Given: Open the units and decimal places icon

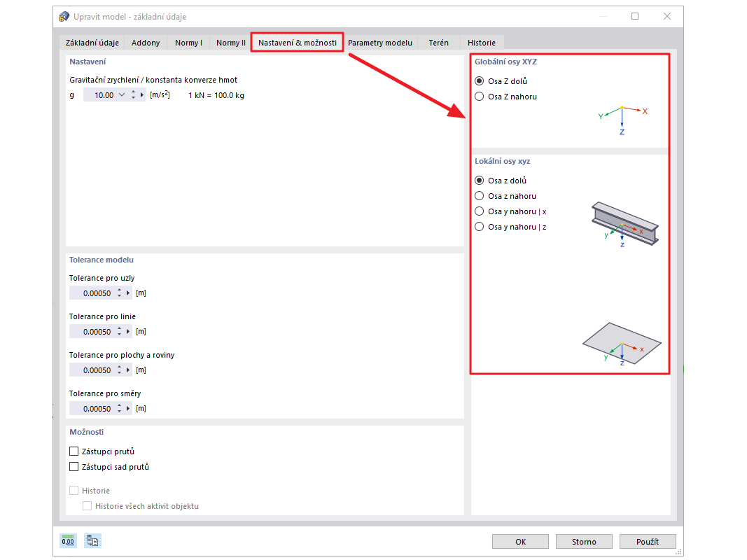Looking at the screenshot, I should tap(68, 540).
